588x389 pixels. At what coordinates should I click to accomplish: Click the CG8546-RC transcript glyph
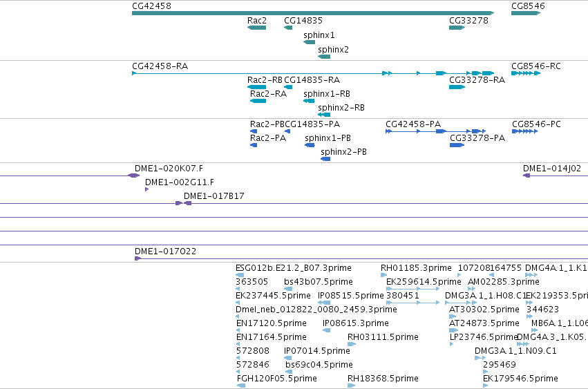pos(526,73)
